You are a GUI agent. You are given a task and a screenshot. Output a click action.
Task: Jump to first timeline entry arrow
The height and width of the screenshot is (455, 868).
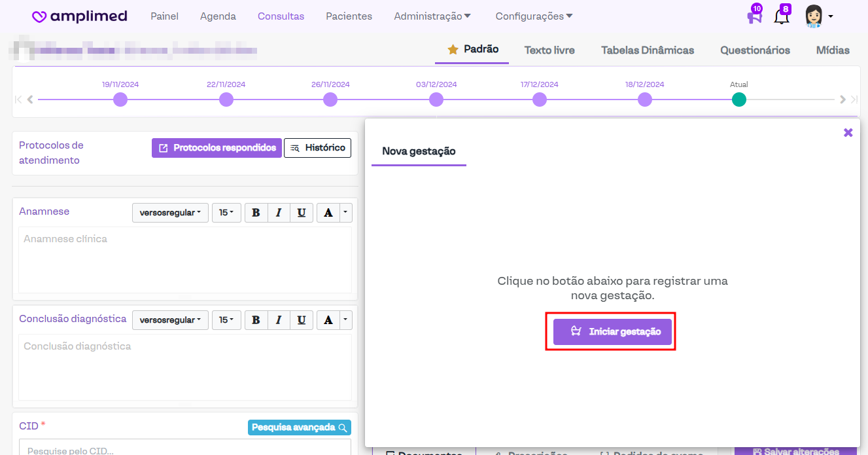[x=18, y=100]
